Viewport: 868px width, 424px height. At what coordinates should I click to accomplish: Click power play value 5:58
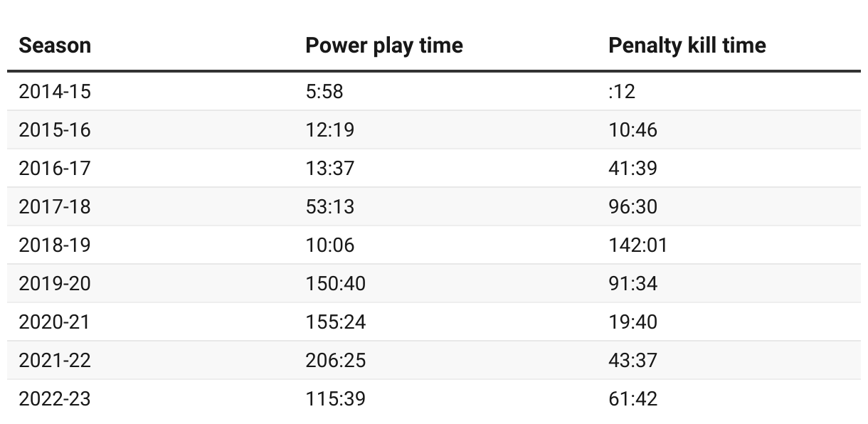[324, 91]
